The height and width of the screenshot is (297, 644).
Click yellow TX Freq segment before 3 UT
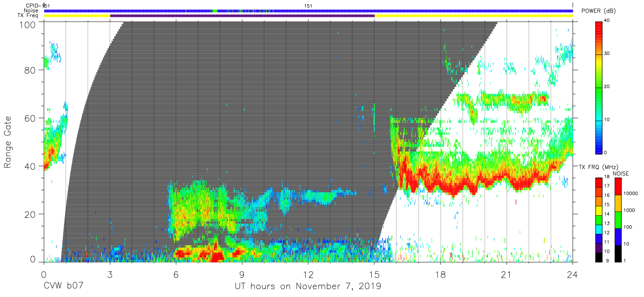coord(77,16)
